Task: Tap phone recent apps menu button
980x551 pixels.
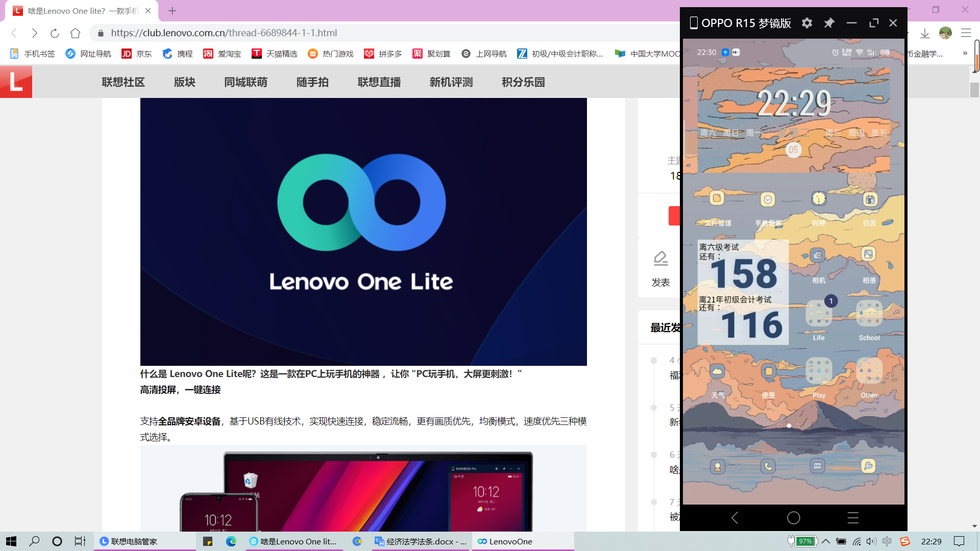Action: point(853,518)
